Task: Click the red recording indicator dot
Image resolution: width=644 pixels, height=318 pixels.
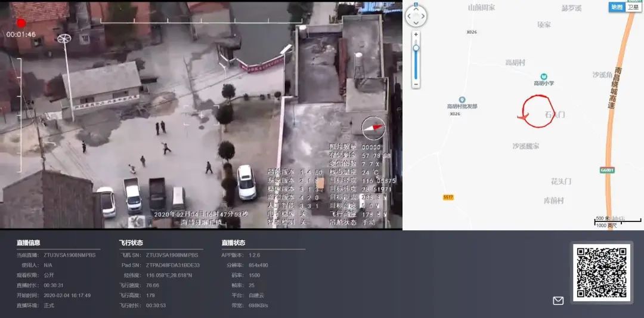Action: coord(21,23)
